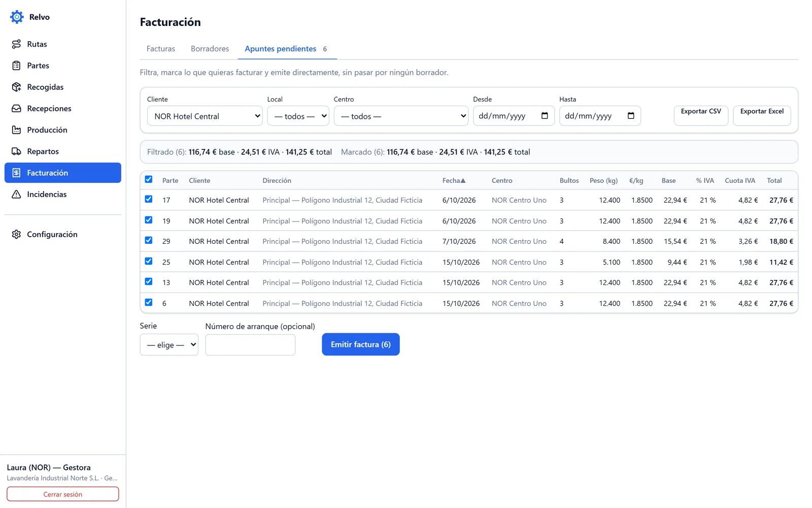Click the Peso (kg) column header
Image resolution: width=812 pixels, height=508 pixels.
(x=603, y=180)
